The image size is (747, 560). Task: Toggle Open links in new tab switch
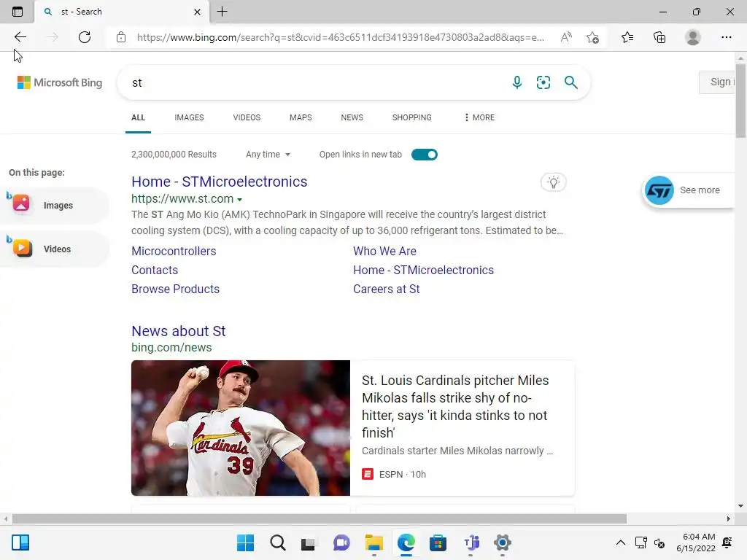click(x=425, y=155)
